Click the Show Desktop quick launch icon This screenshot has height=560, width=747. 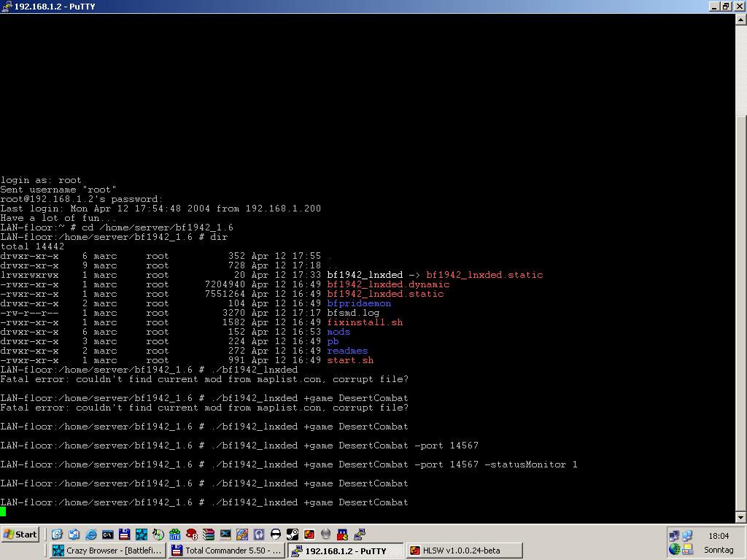[57, 534]
